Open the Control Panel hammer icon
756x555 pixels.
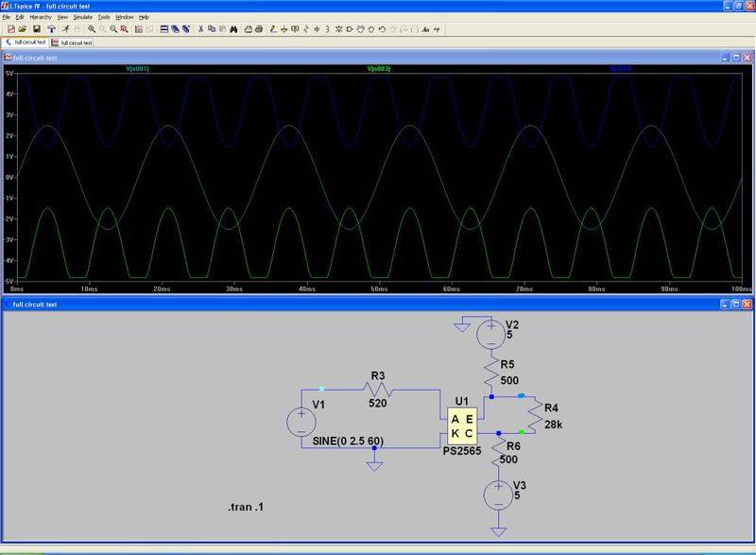pos(52,29)
